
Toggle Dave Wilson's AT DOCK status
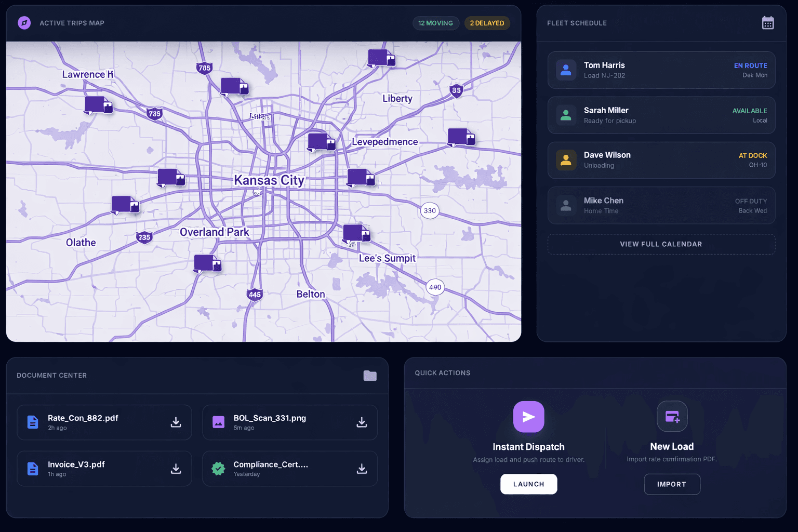(752, 155)
